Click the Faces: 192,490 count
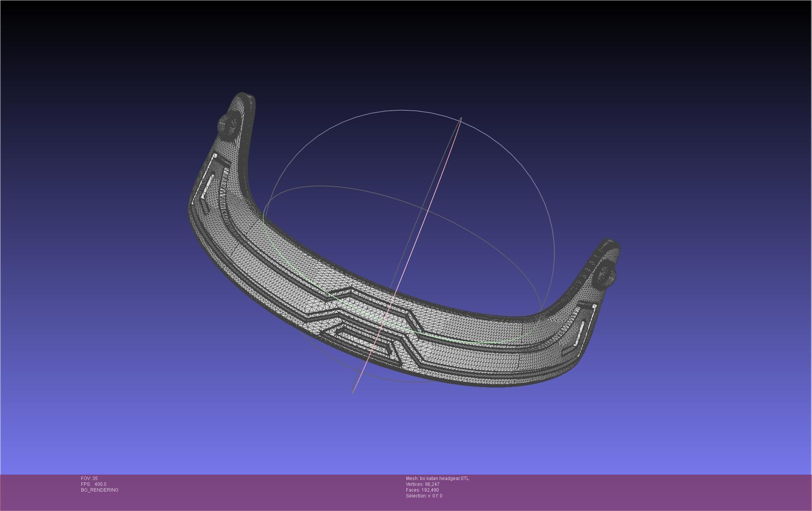This screenshot has width=812, height=511. click(422, 490)
